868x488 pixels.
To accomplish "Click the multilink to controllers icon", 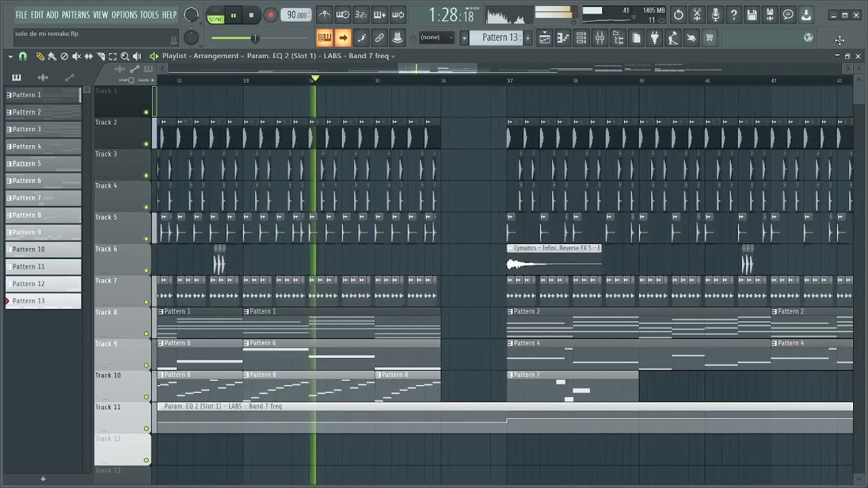I will point(380,38).
